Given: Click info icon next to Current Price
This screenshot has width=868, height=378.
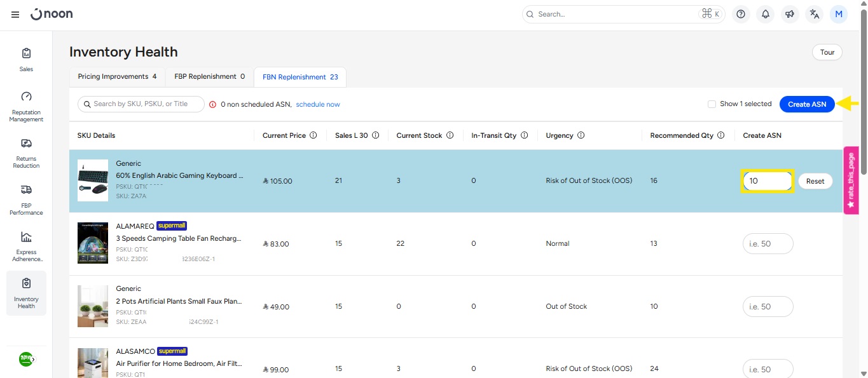Looking at the screenshot, I should pos(313,135).
